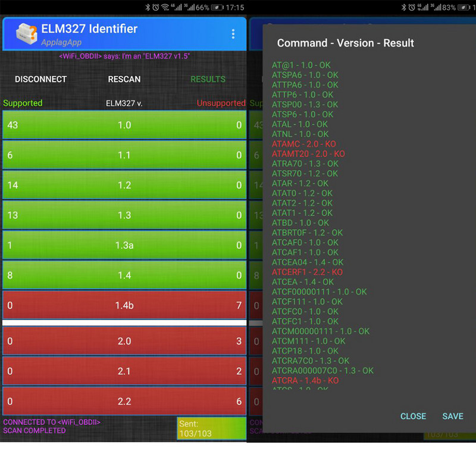Open the ELM327 Identifier overflow menu
Screen dimensions: 476x476
click(233, 34)
